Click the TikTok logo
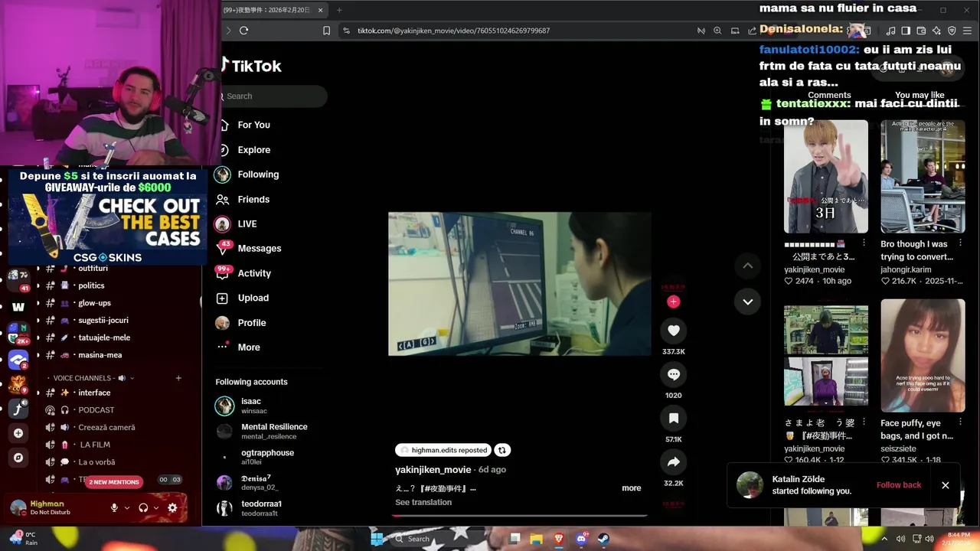 (251, 66)
